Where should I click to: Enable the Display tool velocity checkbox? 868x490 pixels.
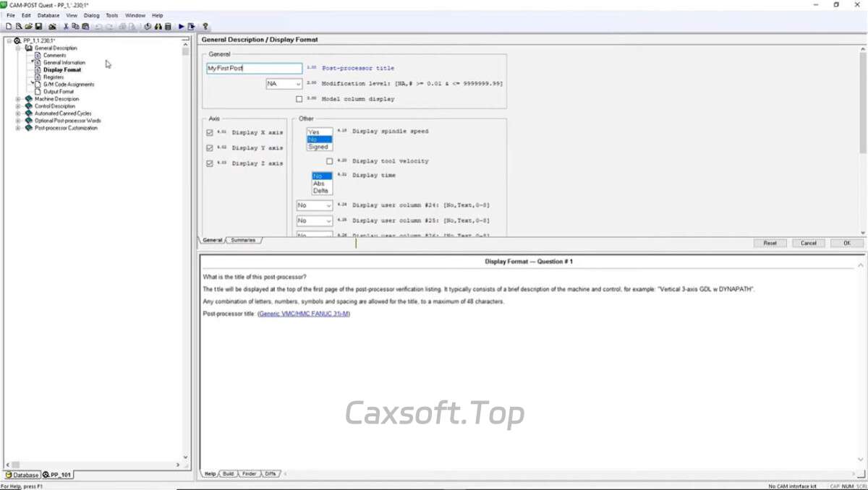tap(330, 161)
